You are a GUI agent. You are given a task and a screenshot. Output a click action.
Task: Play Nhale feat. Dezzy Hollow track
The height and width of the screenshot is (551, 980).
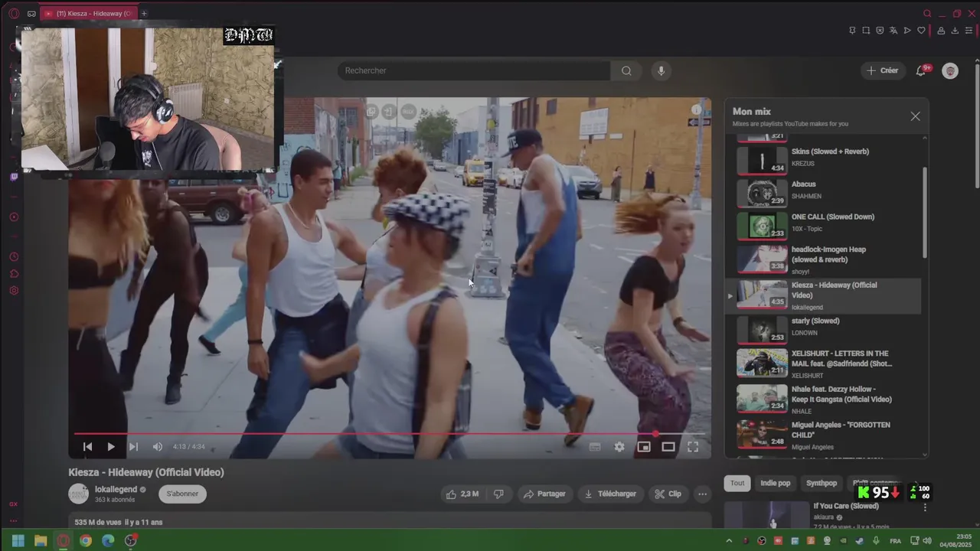pyautogui.click(x=823, y=399)
